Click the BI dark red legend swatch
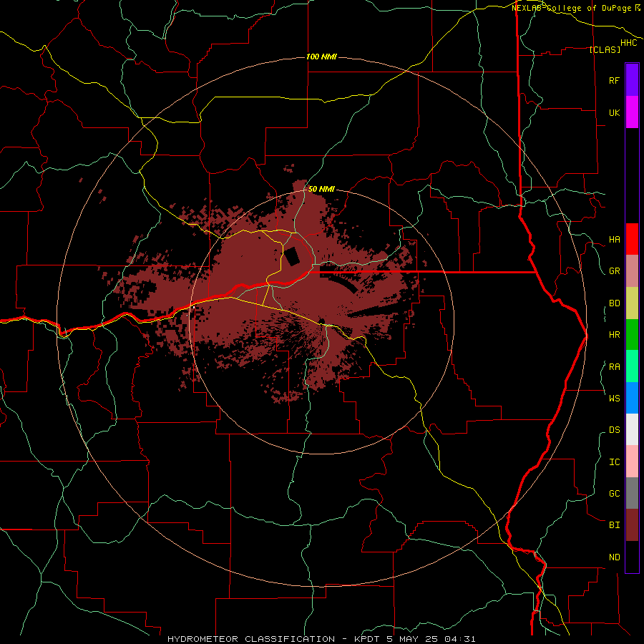 pos(632,525)
